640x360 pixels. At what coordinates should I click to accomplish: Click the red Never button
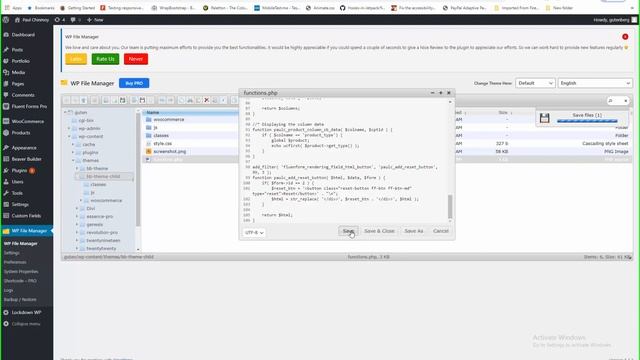click(136, 59)
